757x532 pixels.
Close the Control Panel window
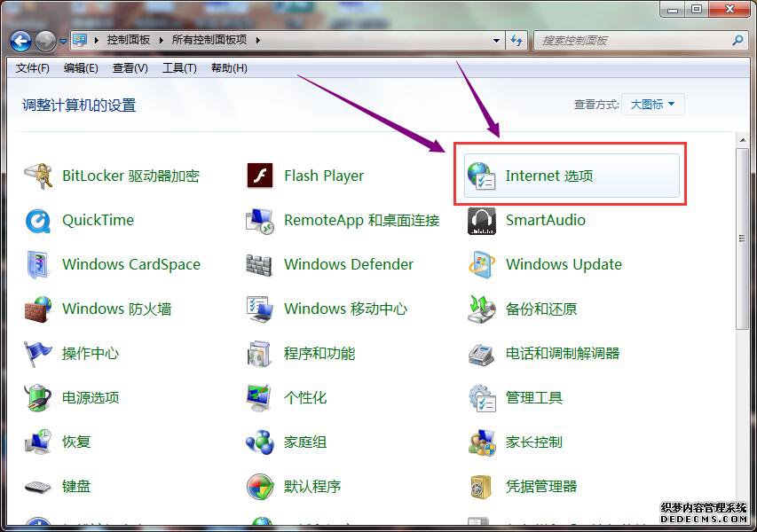[729, 10]
